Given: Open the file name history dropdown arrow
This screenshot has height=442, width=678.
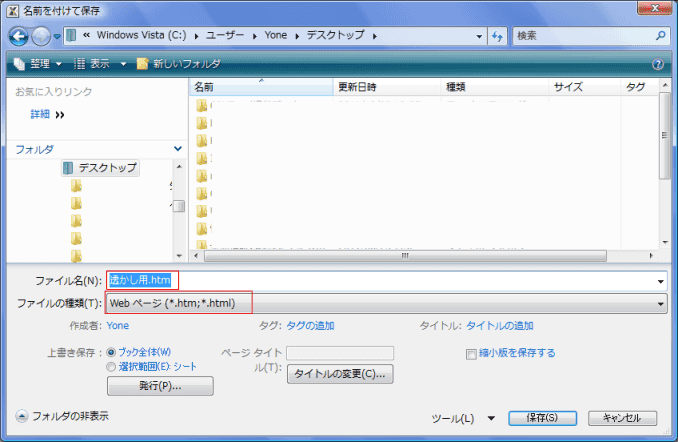Looking at the screenshot, I should tap(660, 282).
